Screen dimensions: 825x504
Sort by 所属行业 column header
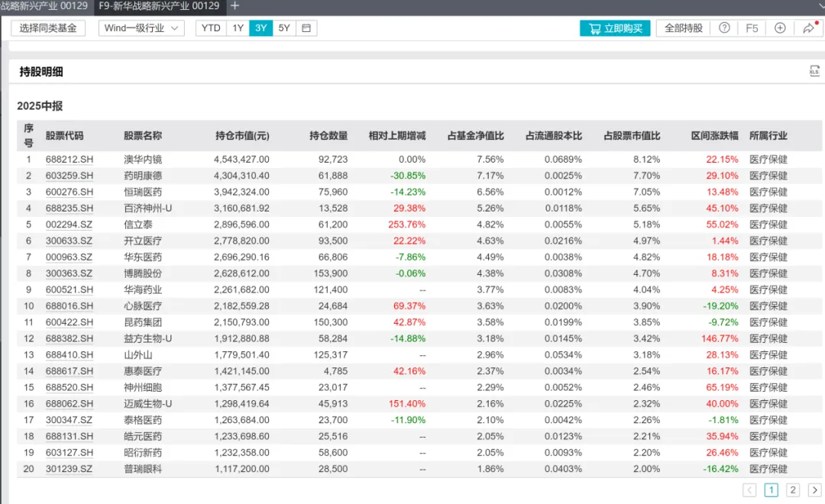[x=768, y=136]
